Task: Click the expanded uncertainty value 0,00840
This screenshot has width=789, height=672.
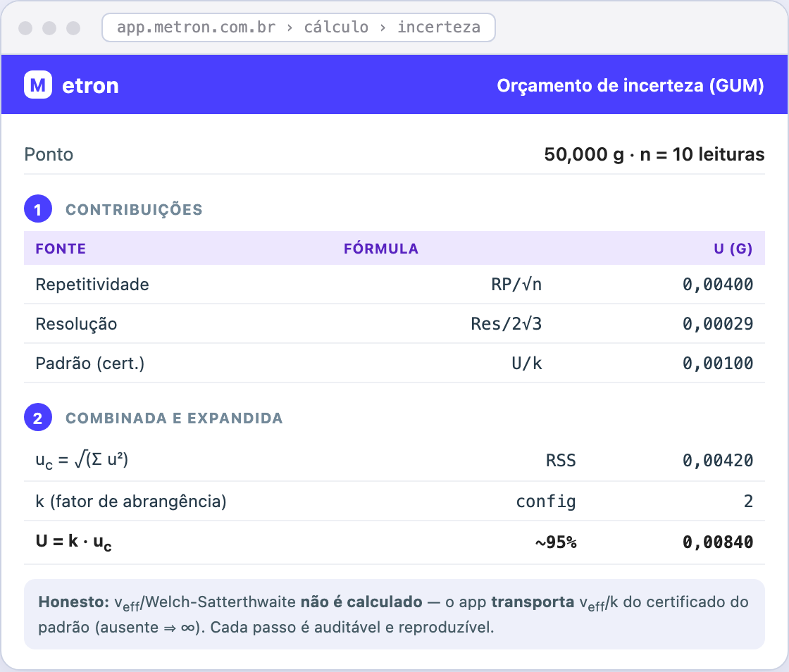Action: 718,542
